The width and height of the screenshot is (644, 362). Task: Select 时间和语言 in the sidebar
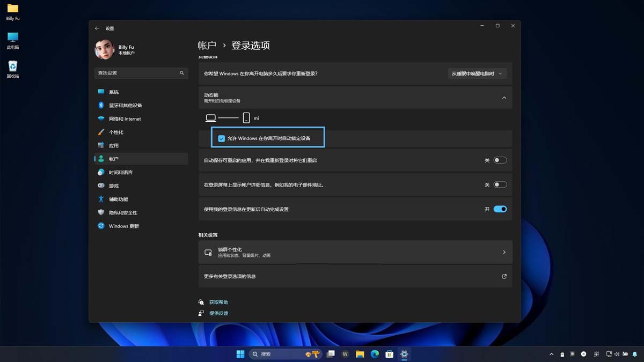click(x=121, y=172)
